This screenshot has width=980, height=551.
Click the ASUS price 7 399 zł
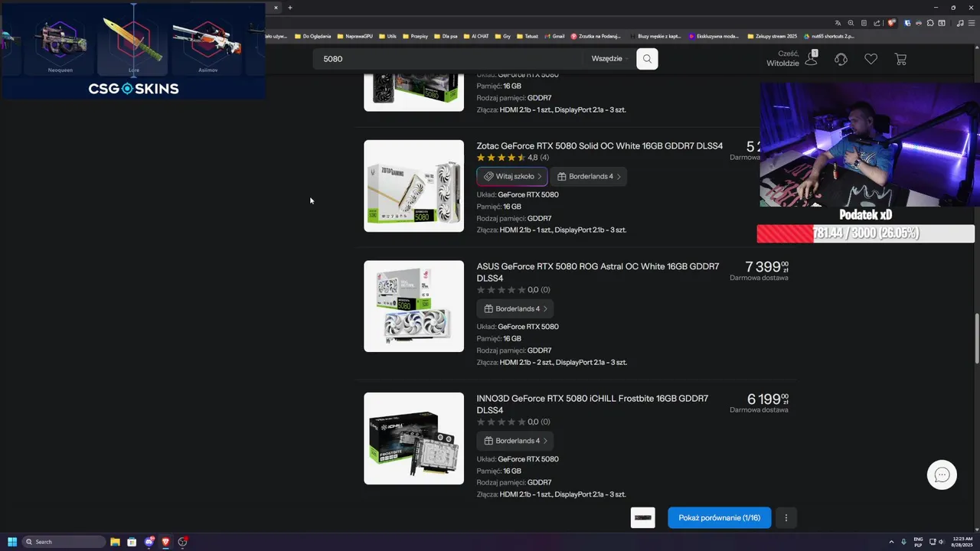(766, 267)
